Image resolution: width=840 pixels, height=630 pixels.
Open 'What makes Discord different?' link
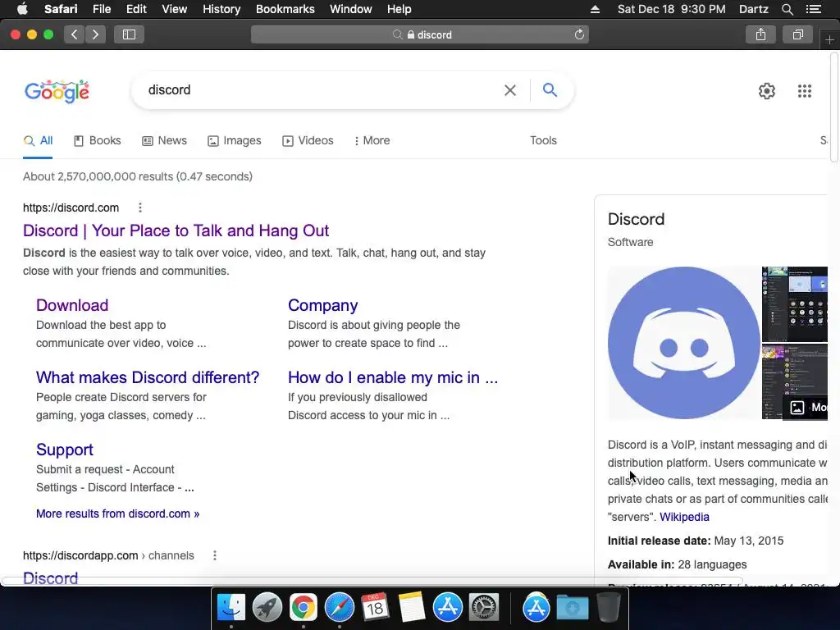pyautogui.click(x=148, y=377)
